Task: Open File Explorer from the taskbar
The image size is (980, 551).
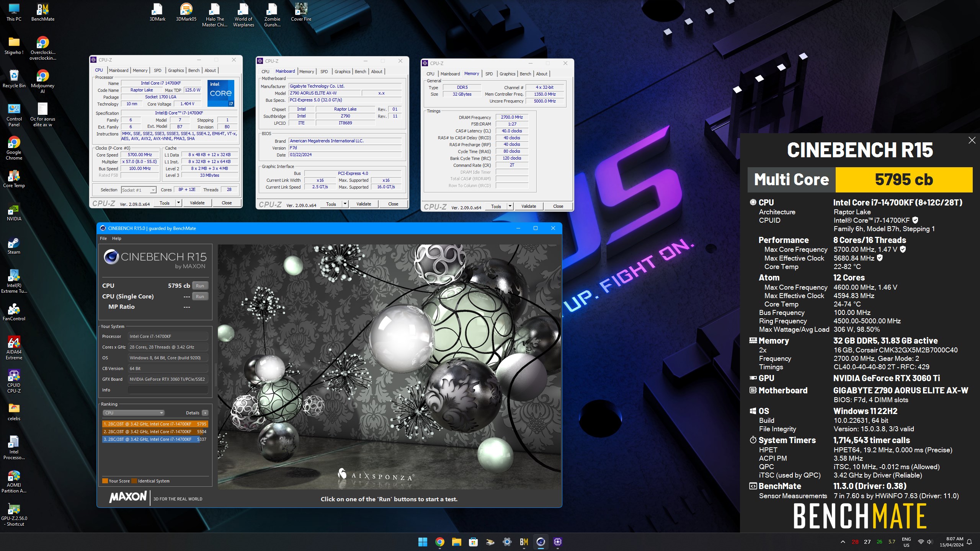Action: 456,542
